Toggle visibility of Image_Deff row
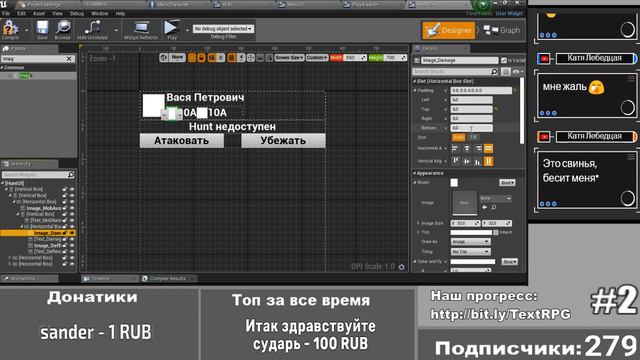 72,245
